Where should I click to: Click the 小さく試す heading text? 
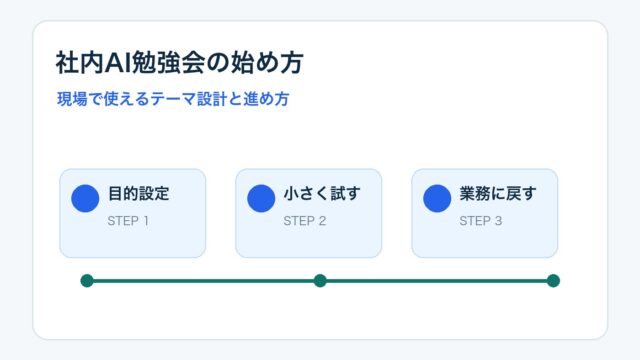[x=322, y=193]
